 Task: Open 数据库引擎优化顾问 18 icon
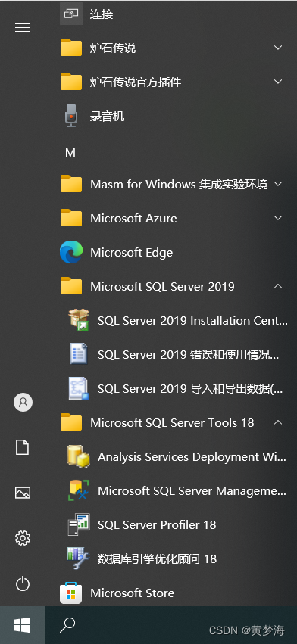coord(79,558)
